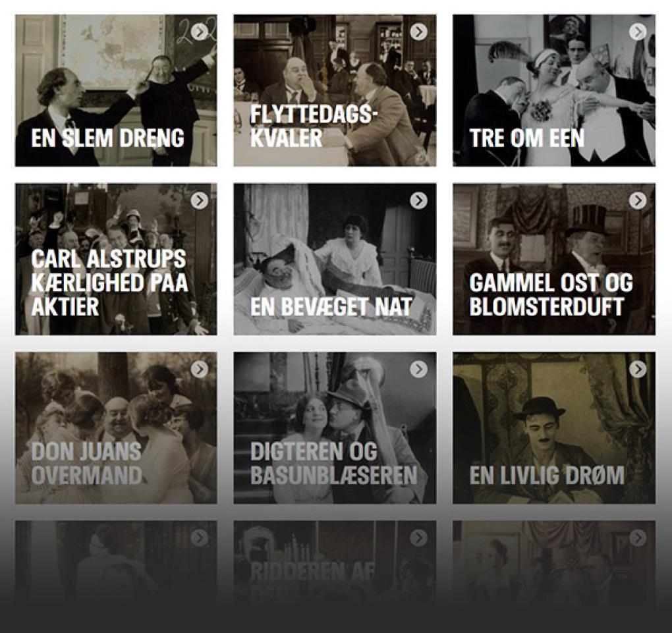Select En Livlig Drøm film thumbnail
Viewport: 672px width, 633px height.
point(553,427)
